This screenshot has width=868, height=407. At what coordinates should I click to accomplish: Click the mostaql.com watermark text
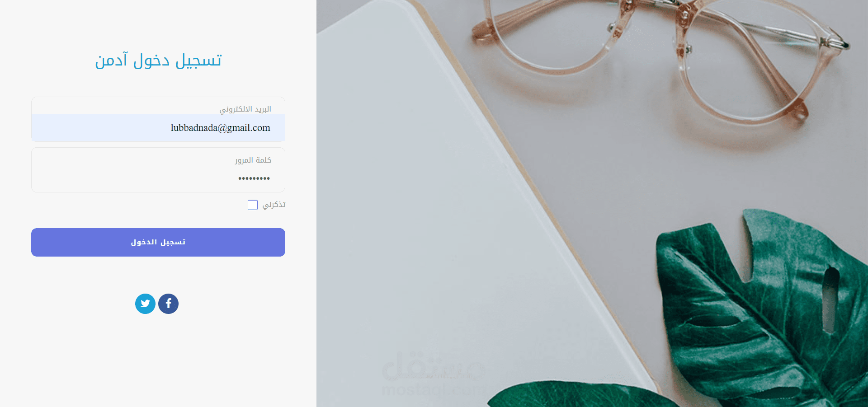[x=433, y=389]
